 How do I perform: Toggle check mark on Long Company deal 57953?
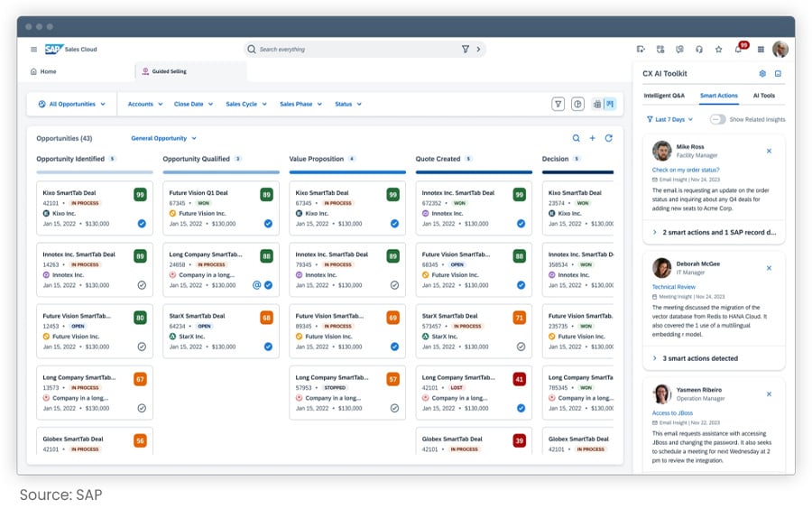(x=394, y=408)
